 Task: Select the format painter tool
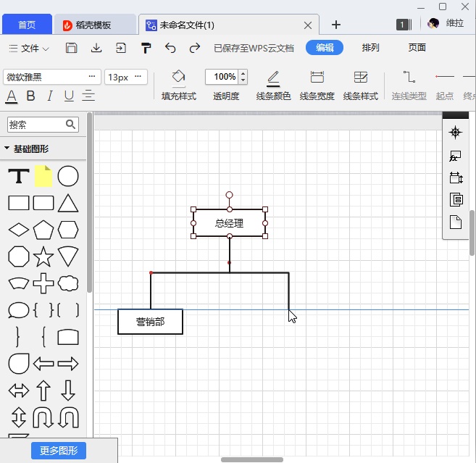point(146,48)
